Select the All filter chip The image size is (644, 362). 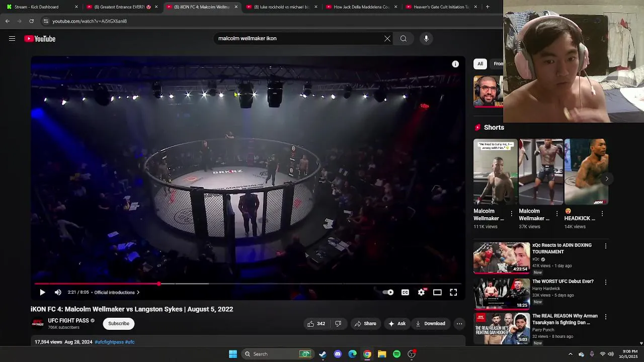point(480,64)
